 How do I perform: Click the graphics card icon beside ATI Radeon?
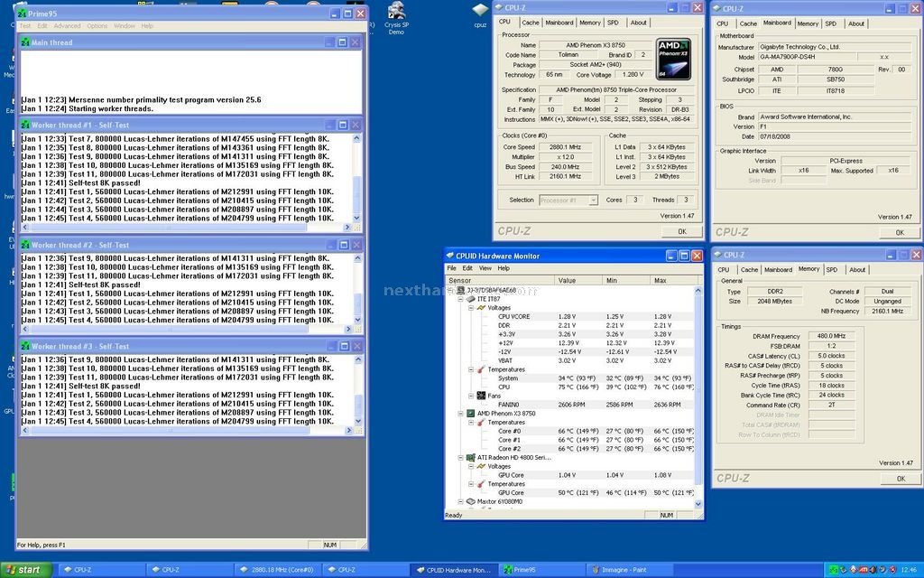(x=471, y=458)
